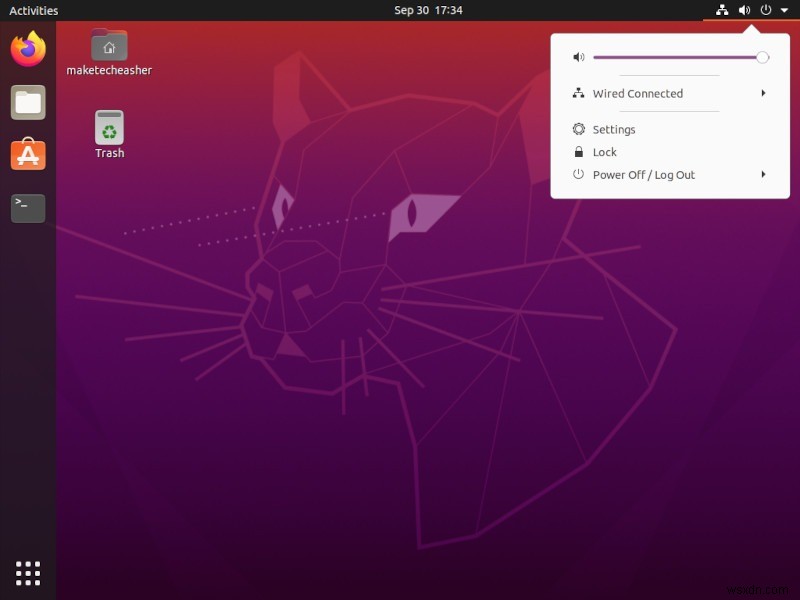The height and width of the screenshot is (600, 800).
Task: Open Settings from the system menu
Action: click(614, 129)
